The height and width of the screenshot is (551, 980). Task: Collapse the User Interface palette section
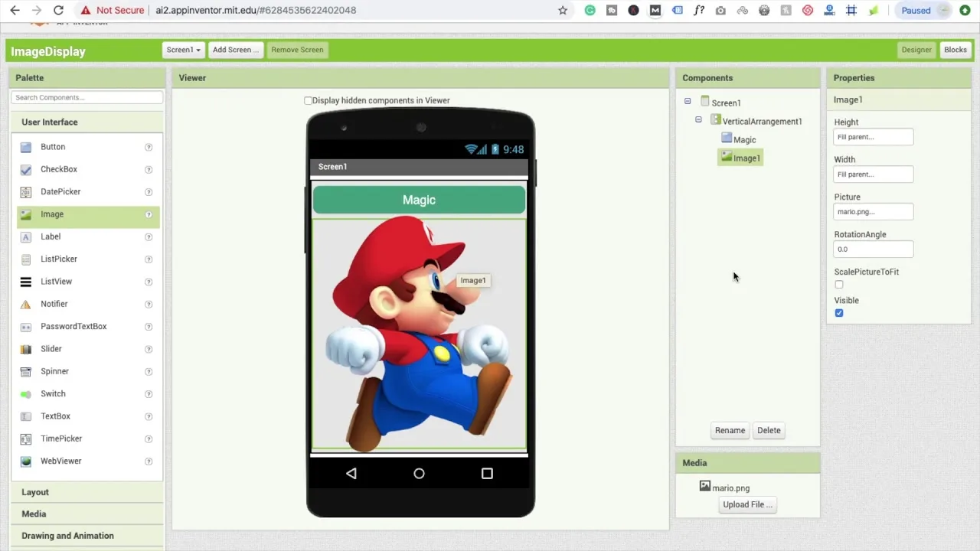pos(88,122)
